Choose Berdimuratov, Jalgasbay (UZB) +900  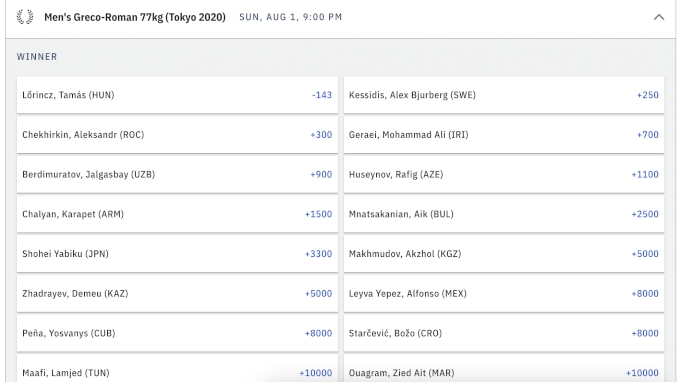point(177,174)
